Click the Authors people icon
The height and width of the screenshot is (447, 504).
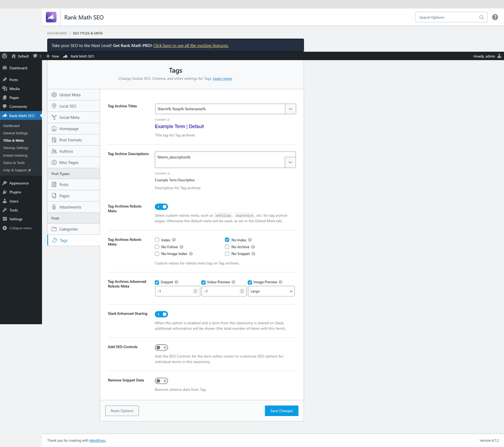(x=54, y=151)
